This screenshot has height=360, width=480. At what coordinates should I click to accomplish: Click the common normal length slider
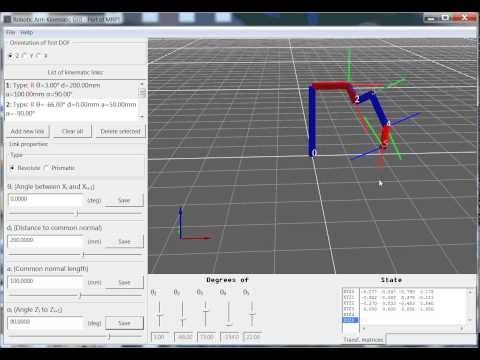click(75, 295)
